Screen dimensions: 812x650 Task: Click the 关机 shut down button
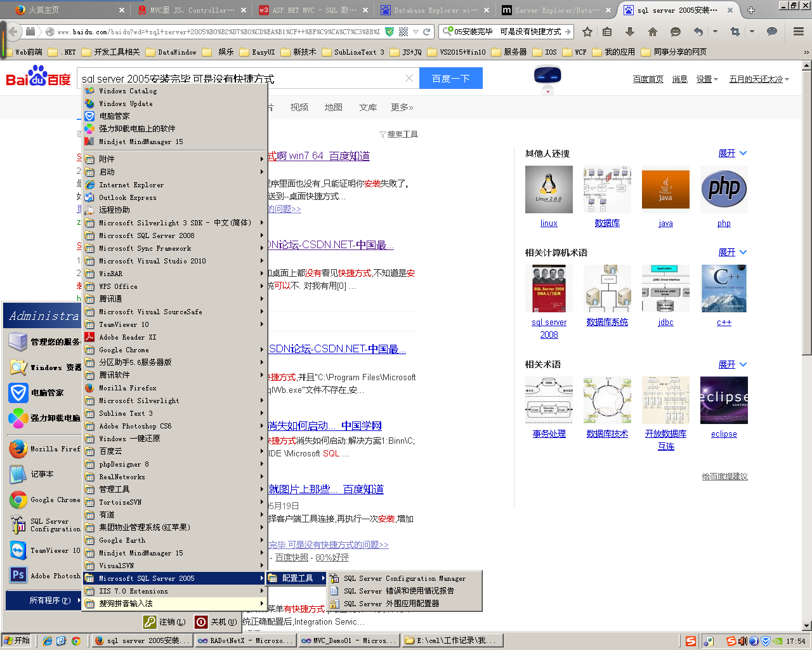[x=216, y=622]
